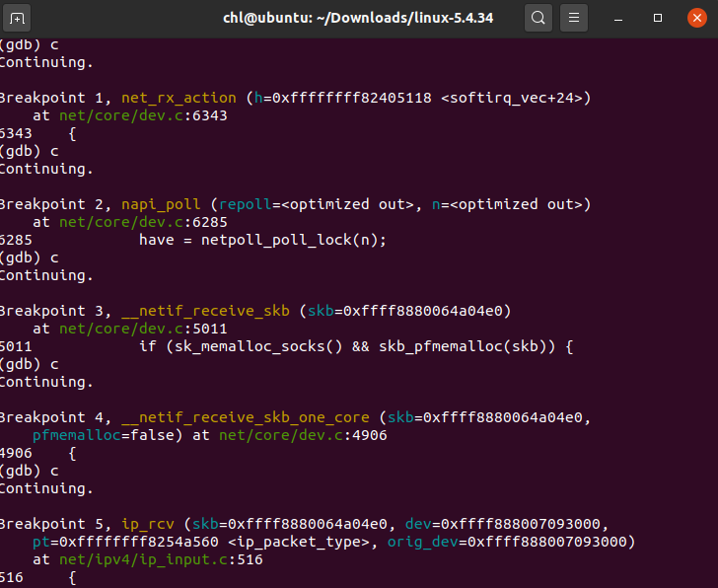The height and width of the screenshot is (588, 718).
Task: Click the window title chl@ubuntu
Action: click(358, 19)
